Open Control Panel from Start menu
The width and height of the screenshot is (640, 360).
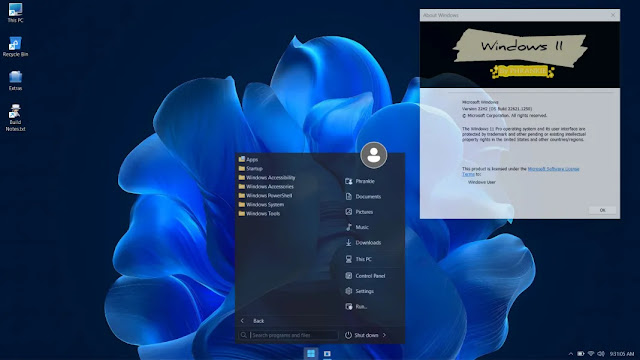click(x=365, y=276)
